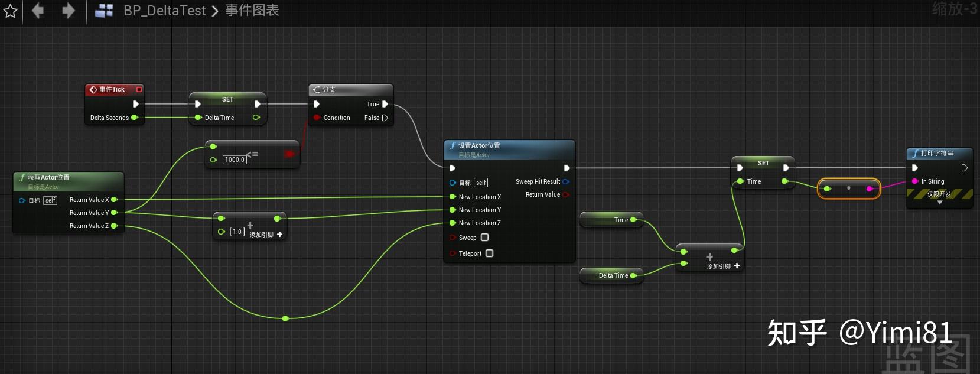Expand the 打印字符串 node advanced arrow
Image resolution: width=980 pixels, height=374 pixels.
tap(940, 203)
